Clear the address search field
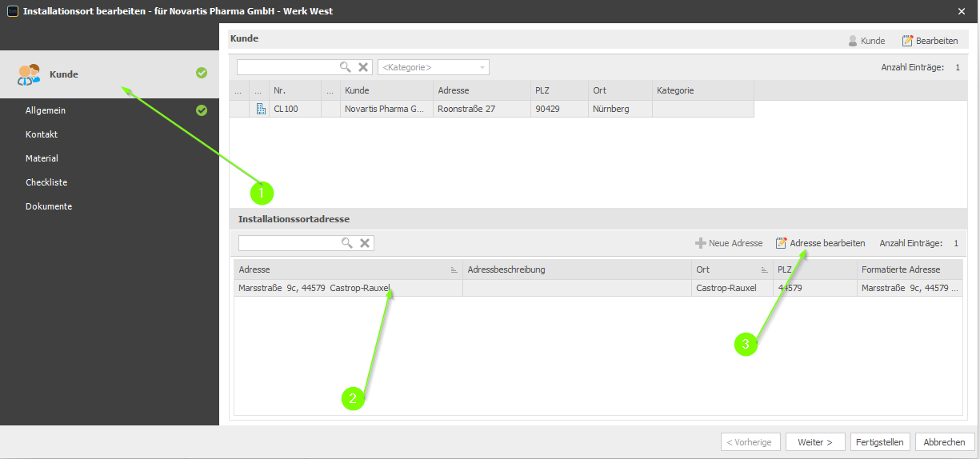The width and height of the screenshot is (980, 459). coord(365,243)
